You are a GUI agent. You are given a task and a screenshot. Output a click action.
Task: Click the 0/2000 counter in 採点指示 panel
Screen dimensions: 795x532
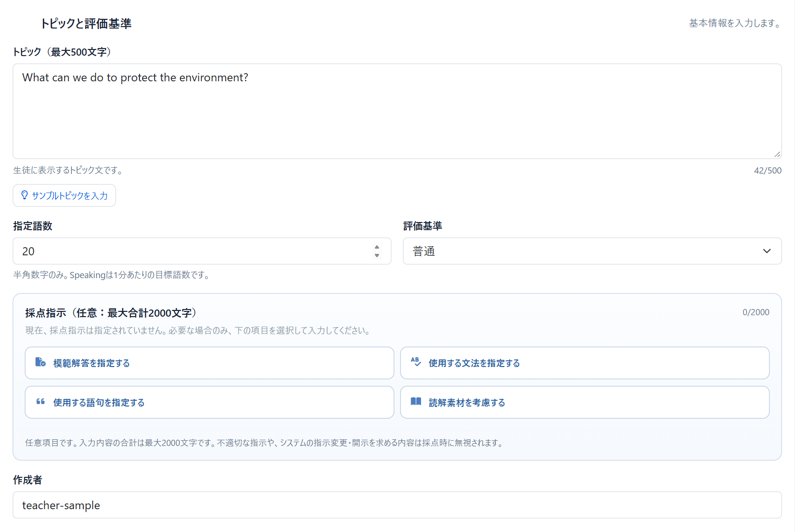[x=756, y=312]
